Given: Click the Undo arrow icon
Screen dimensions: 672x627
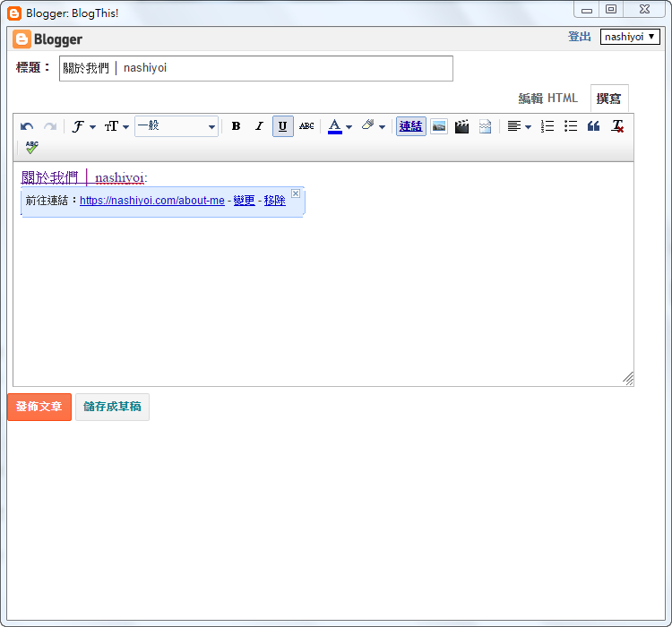Looking at the screenshot, I should click(27, 126).
